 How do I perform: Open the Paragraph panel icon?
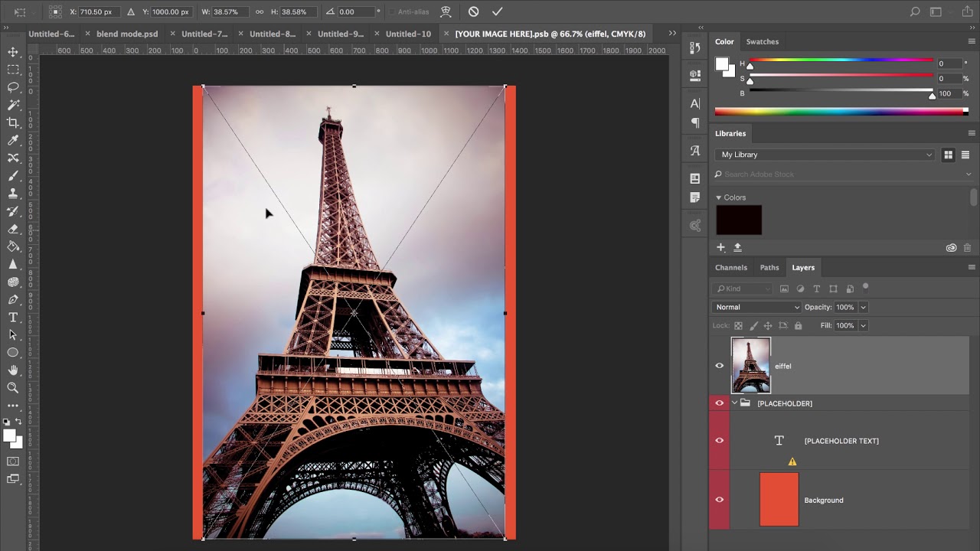[x=695, y=122]
